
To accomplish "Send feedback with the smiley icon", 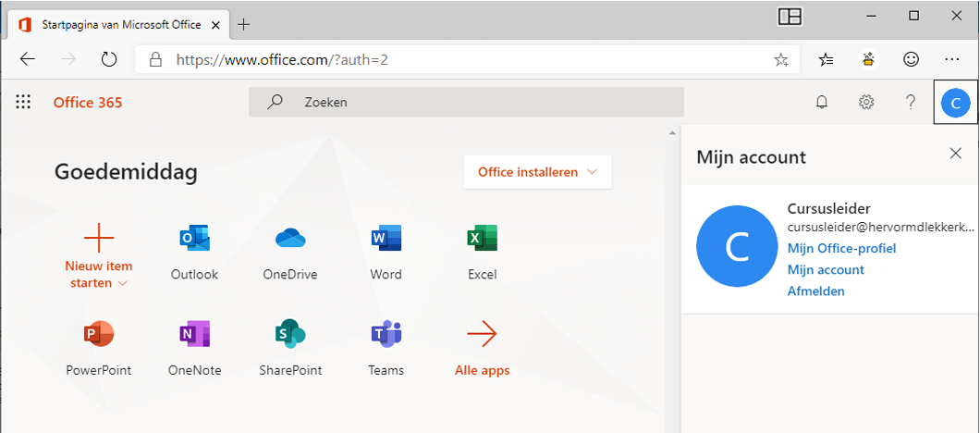I will [912, 59].
